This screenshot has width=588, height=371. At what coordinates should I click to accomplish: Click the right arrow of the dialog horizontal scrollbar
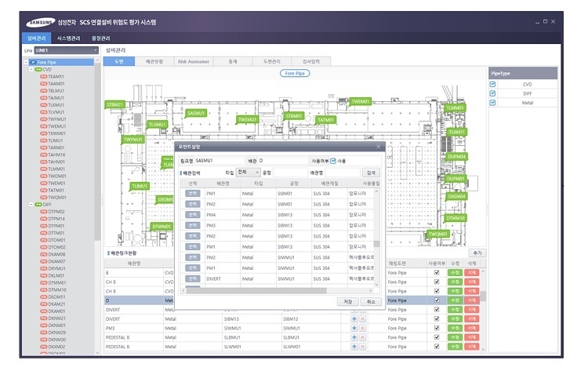click(371, 290)
